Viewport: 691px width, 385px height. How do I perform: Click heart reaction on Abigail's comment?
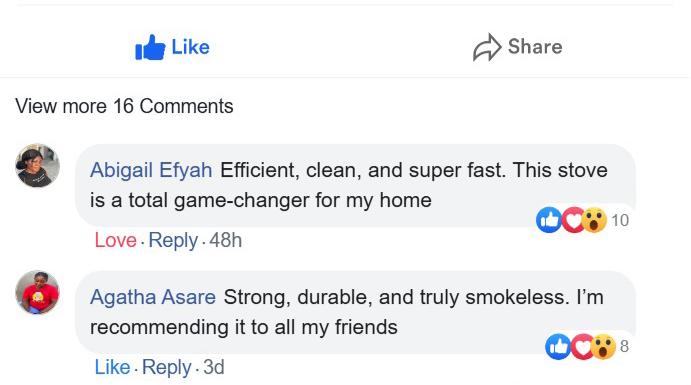[573, 219]
